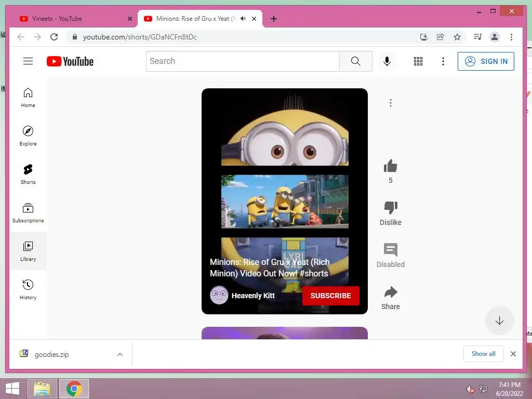This screenshot has height=399, width=532.
Task: Click the Chrome back arrow
Action: [x=21, y=37]
